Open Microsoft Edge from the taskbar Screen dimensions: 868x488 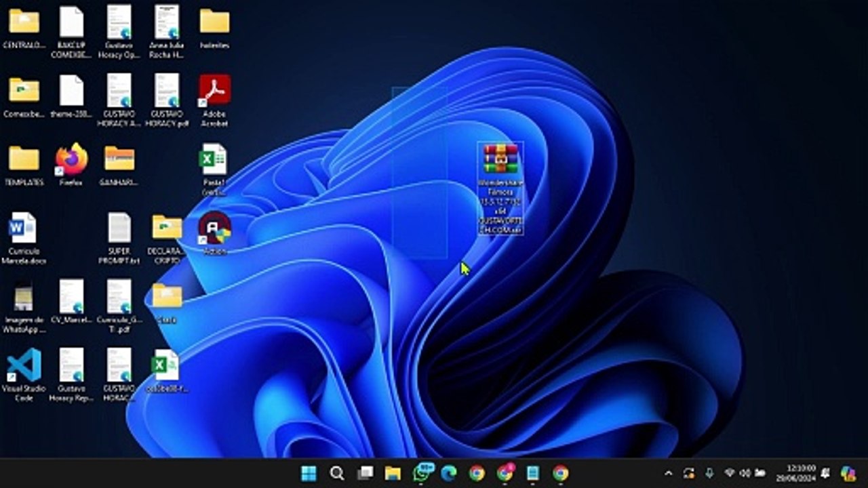448,473
